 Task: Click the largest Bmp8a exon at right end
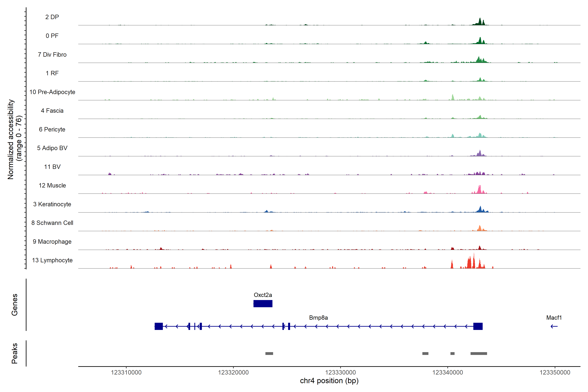478,326
